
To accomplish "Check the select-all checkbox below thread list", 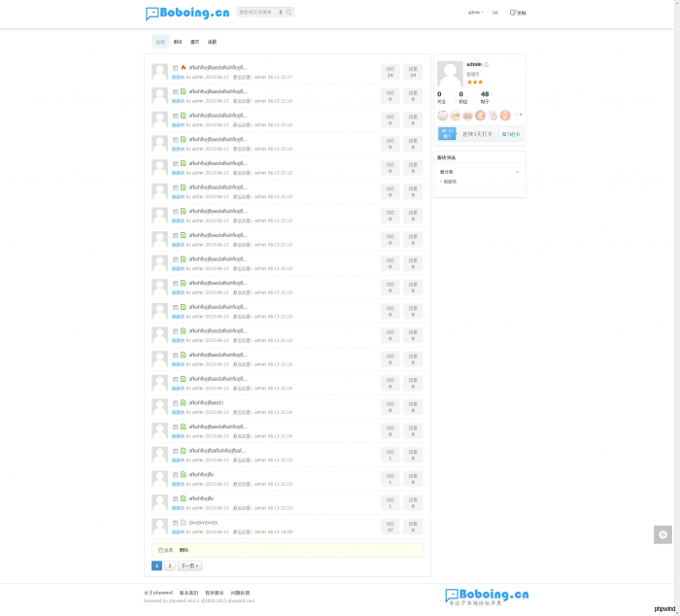I will click(161, 550).
